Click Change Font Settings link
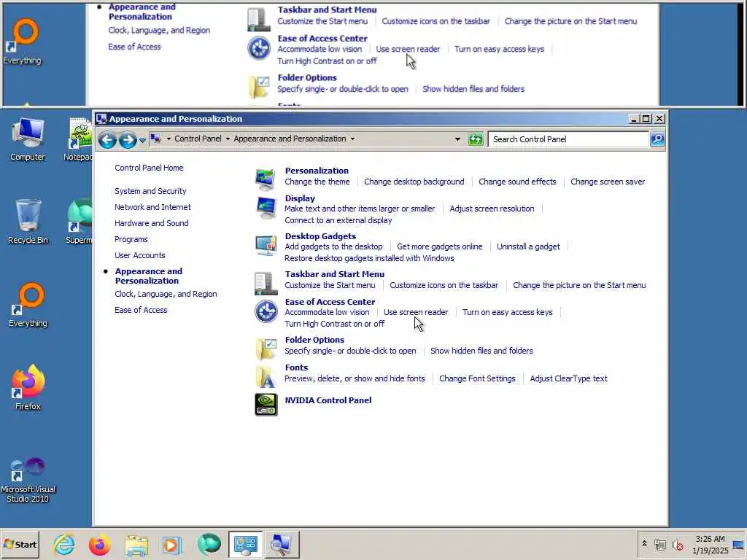Screen dimensions: 747x560 coord(477,378)
